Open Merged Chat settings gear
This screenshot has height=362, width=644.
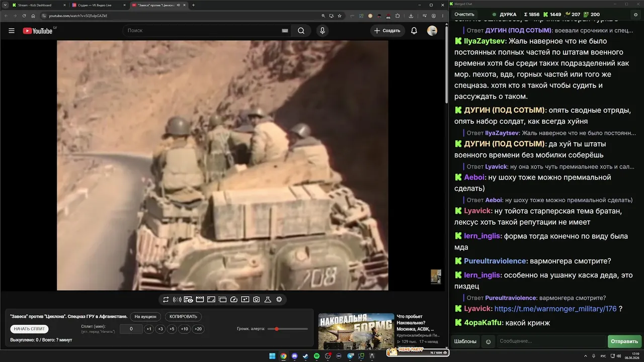coord(636,15)
